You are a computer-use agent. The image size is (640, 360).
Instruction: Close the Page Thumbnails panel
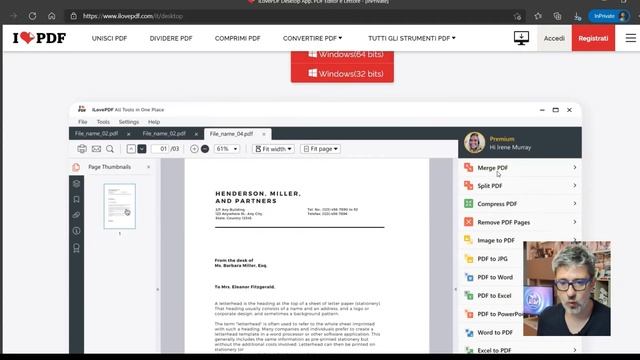(x=148, y=167)
